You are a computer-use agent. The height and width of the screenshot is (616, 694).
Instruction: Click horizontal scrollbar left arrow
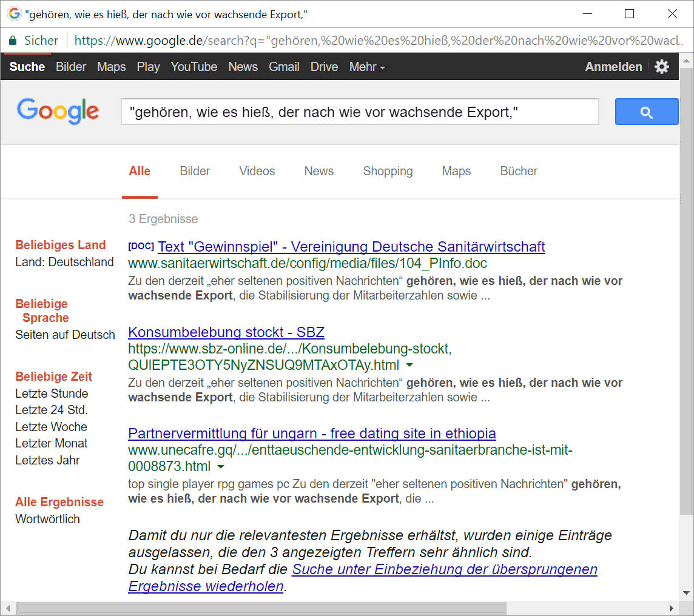[8, 609]
